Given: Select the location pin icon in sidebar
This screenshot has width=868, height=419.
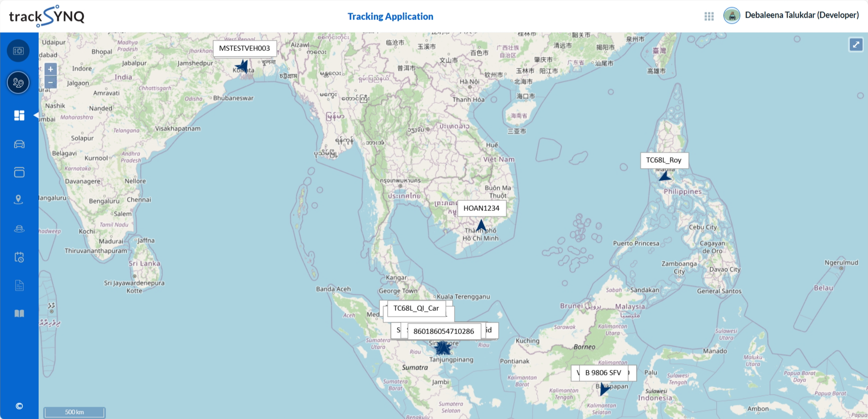Looking at the screenshot, I should (18, 199).
